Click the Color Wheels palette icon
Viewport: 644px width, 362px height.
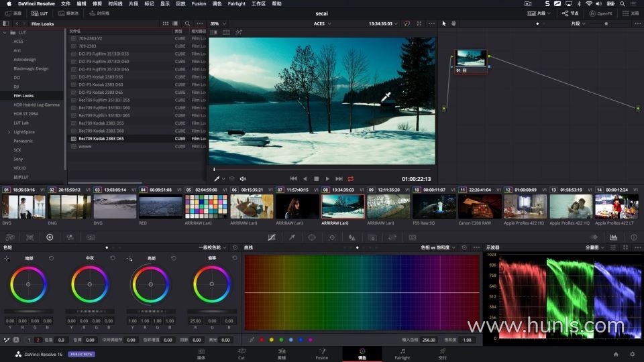tap(50, 237)
